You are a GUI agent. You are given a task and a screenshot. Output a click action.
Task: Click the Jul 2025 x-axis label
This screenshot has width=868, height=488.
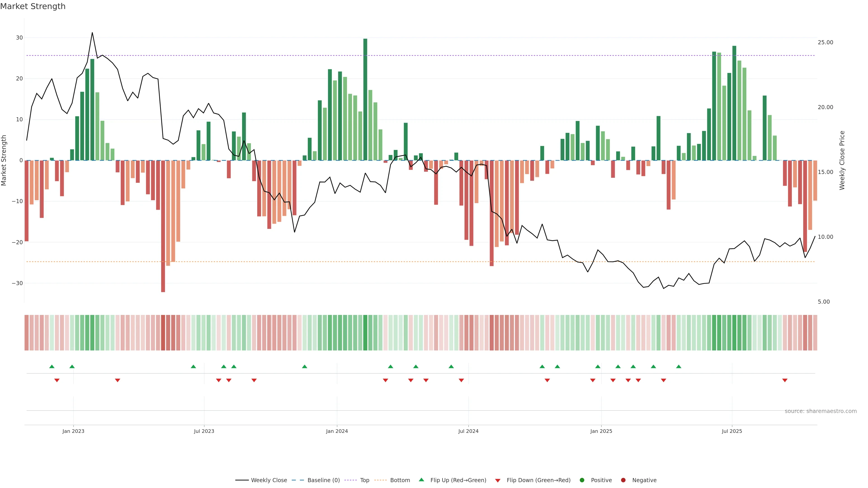coord(731,431)
